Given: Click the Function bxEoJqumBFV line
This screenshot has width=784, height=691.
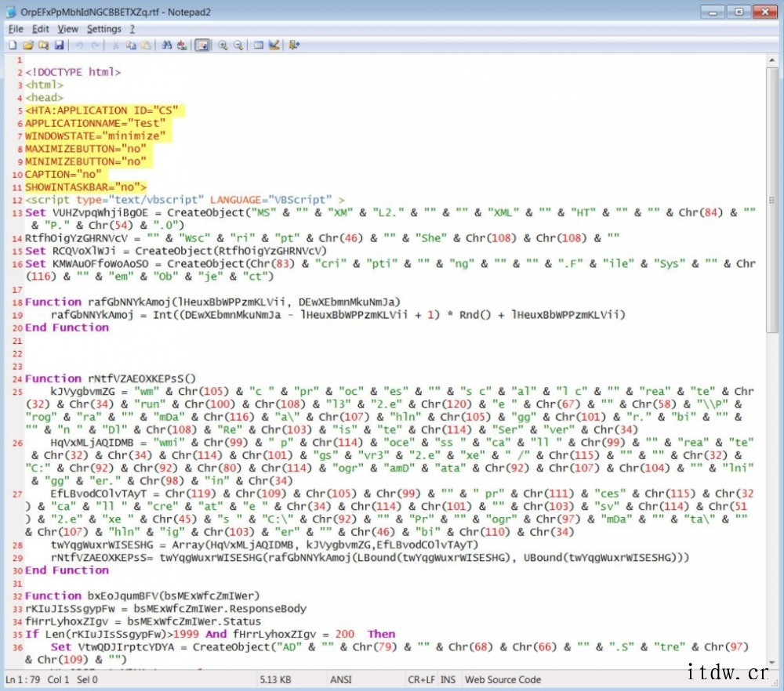Looking at the screenshot, I should click(143, 595).
